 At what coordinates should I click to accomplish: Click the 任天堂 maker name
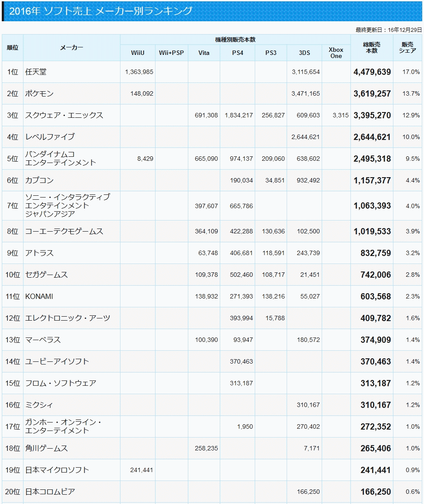pyautogui.click(x=36, y=72)
